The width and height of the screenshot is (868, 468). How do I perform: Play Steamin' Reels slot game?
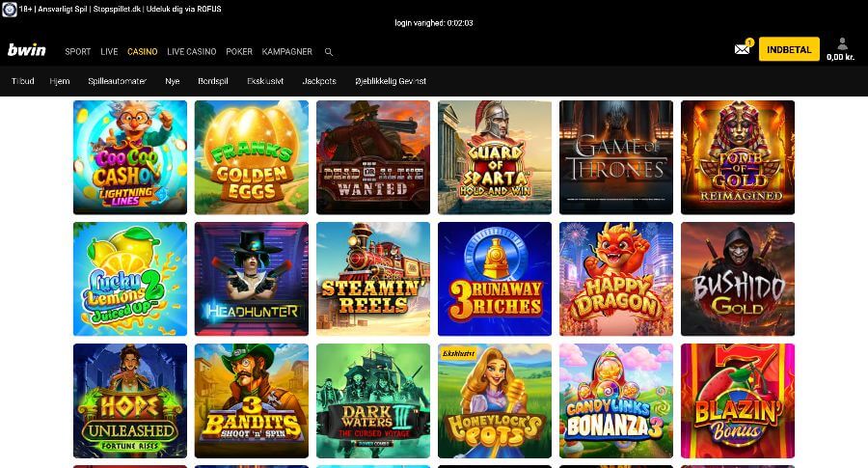pyautogui.click(x=373, y=279)
